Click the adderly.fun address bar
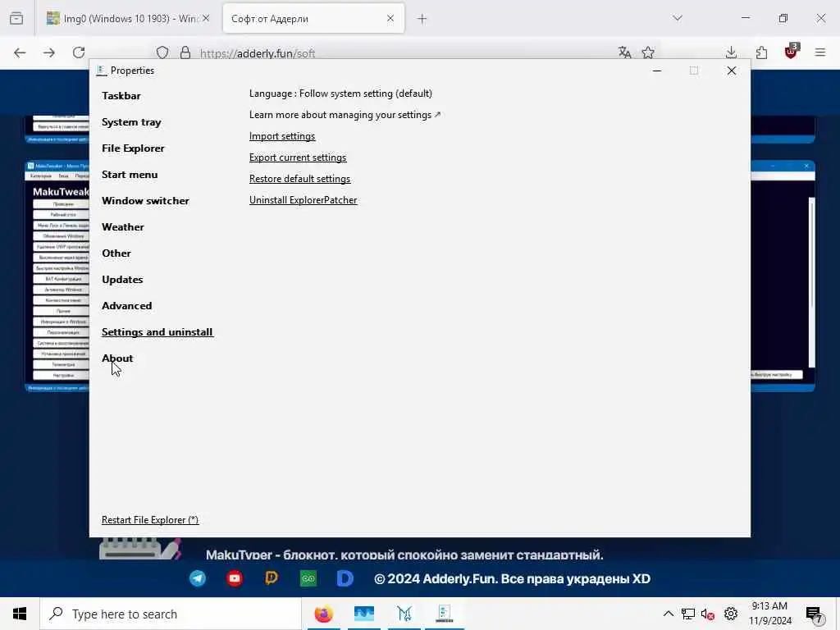This screenshot has height=630, width=840. pyautogui.click(x=257, y=53)
